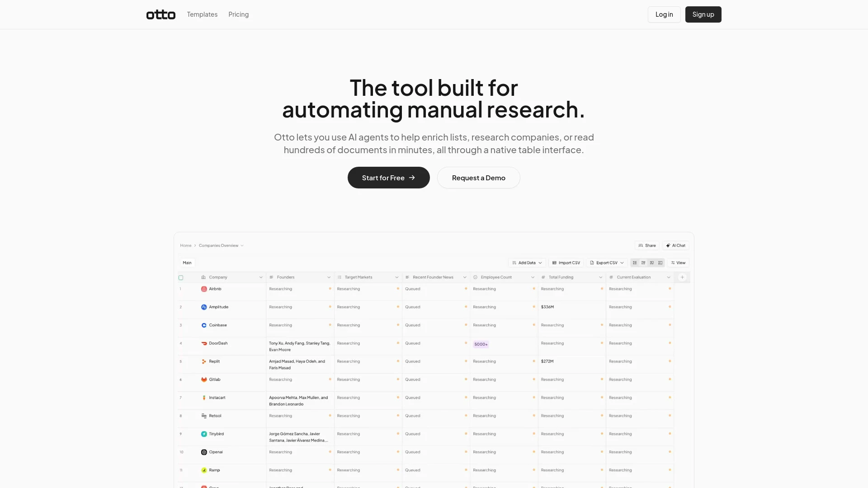This screenshot has height=488, width=868.
Task: Select the Pricing menu item
Action: click(238, 14)
